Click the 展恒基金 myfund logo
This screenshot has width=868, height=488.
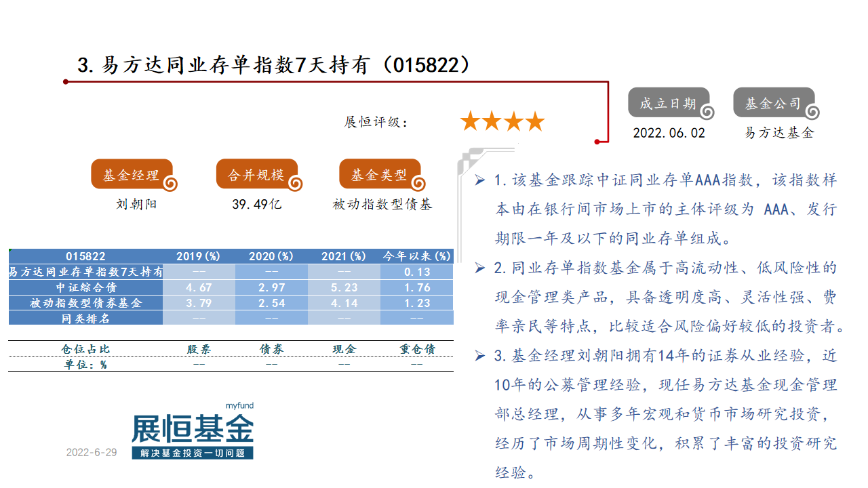click(193, 430)
